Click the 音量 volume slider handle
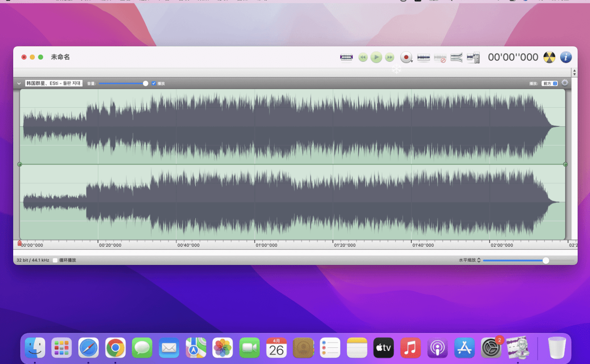This screenshot has height=364, width=590. tap(146, 83)
